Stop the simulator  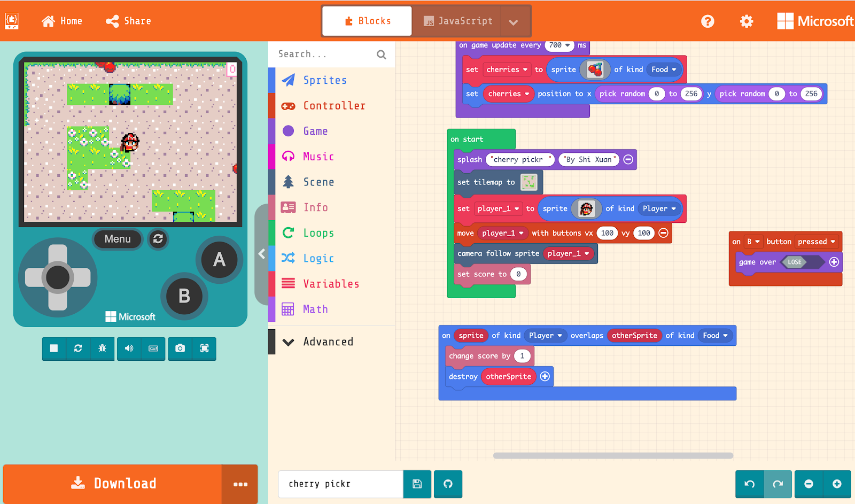point(54,348)
